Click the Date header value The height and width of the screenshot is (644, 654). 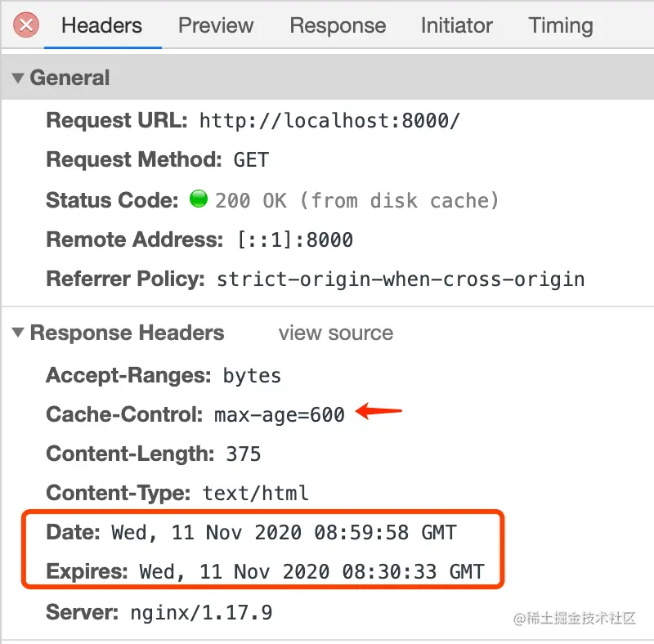284,533
